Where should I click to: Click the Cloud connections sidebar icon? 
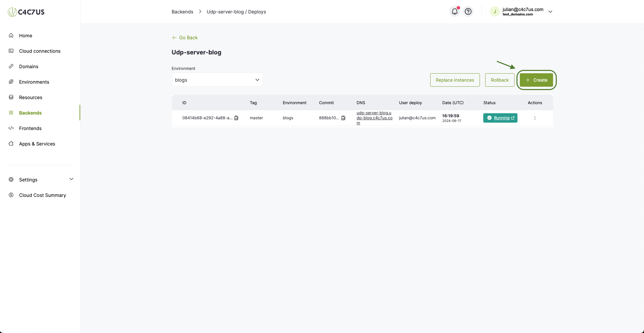[11, 51]
